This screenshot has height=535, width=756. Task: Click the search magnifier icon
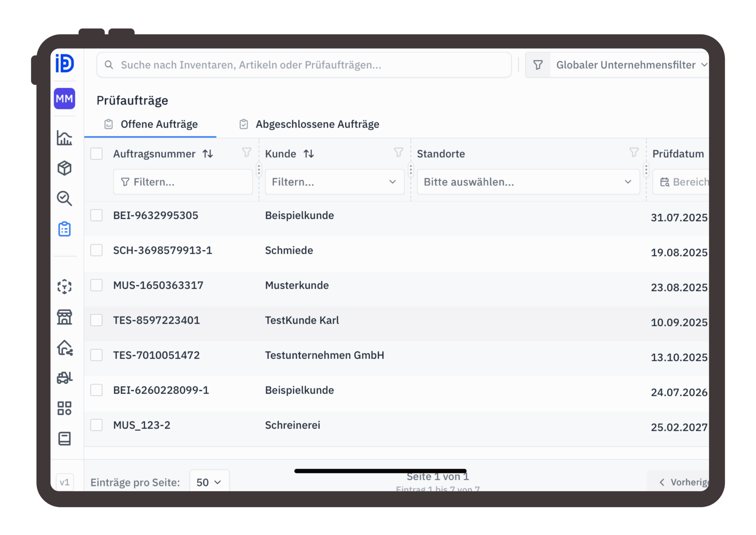109,65
